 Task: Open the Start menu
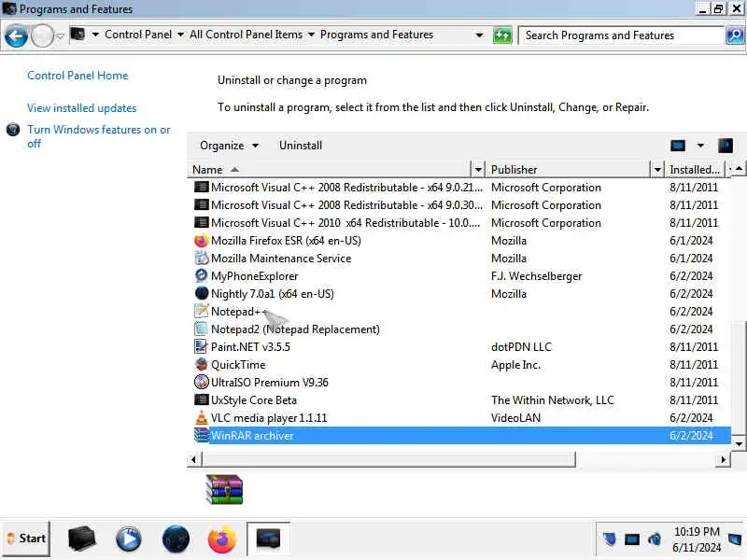pyautogui.click(x=27, y=539)
